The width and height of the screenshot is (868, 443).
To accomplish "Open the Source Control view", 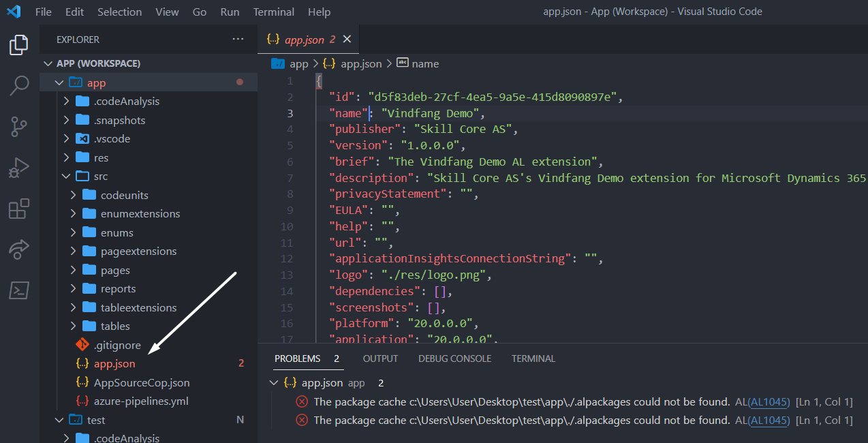I will pos(19,126).
